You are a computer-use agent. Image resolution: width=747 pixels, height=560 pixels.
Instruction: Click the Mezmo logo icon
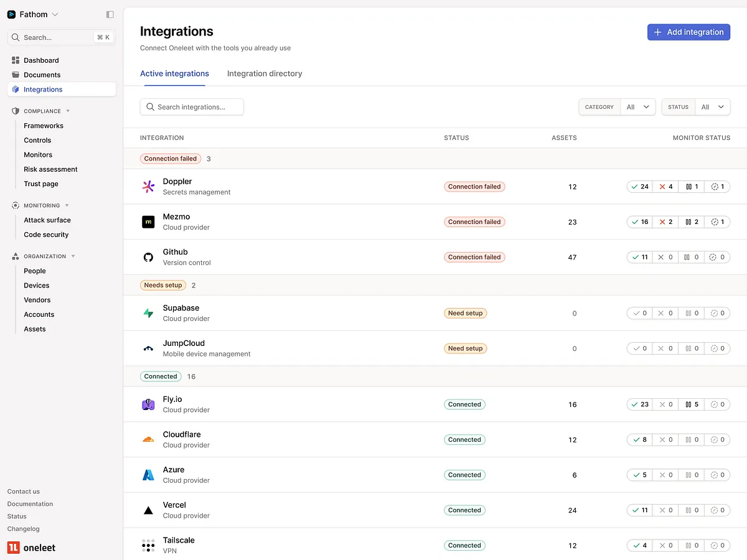coord(148,222)
